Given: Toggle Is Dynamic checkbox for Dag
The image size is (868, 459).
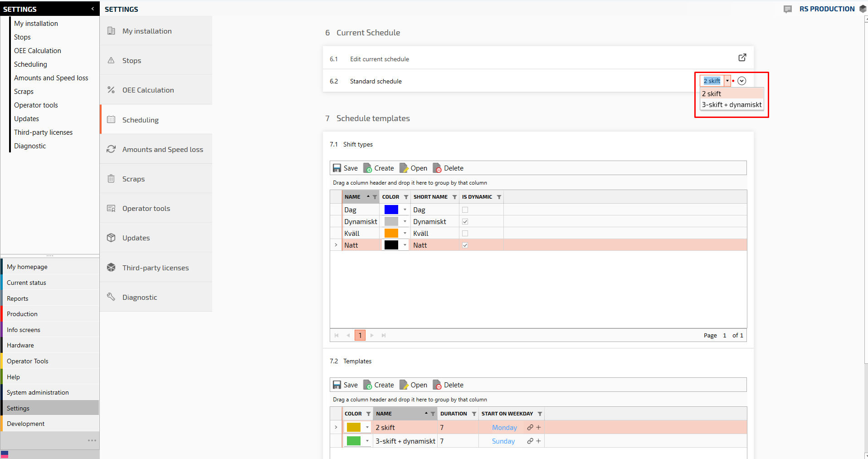Looking at the screenshot, I should coord(465,210).
